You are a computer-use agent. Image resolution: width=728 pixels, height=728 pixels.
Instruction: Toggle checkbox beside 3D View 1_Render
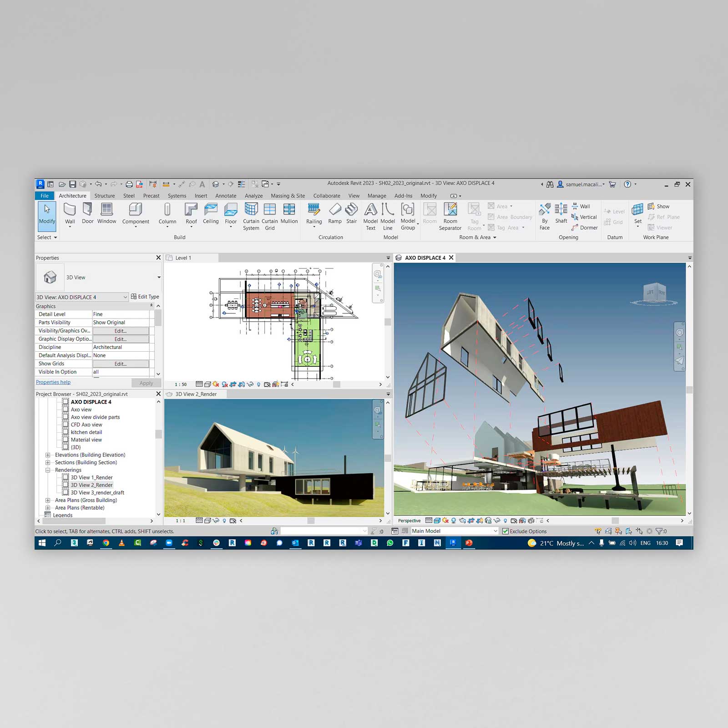pyautogui.click(x=66, y=477)
